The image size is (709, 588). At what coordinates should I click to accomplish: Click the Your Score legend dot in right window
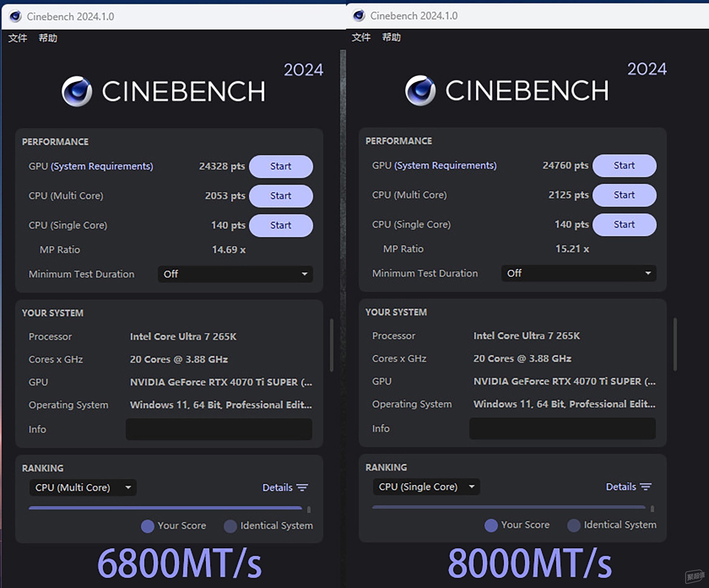coord(491,526)
